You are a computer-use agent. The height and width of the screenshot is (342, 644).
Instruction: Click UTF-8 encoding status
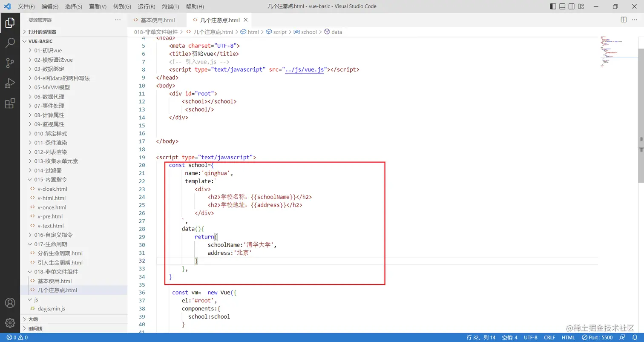pos(531,337)
